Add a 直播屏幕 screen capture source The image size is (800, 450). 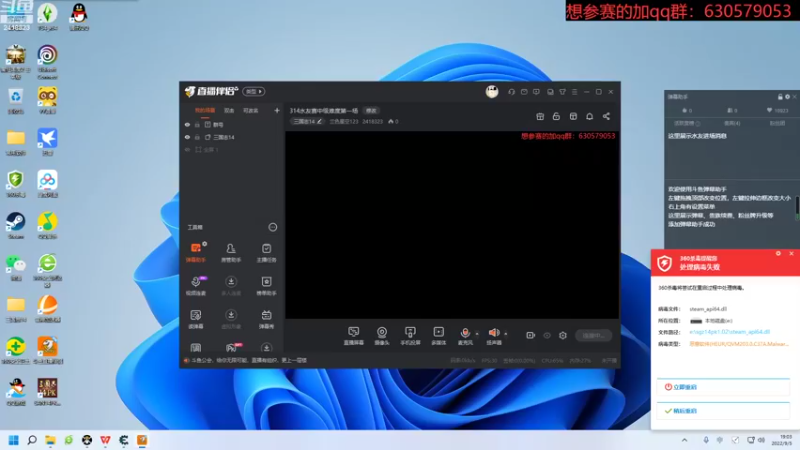(354, 336)
